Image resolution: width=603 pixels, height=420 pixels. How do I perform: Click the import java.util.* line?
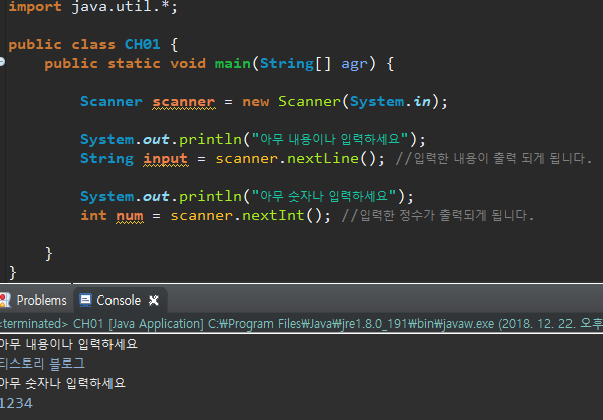point(93,7)
